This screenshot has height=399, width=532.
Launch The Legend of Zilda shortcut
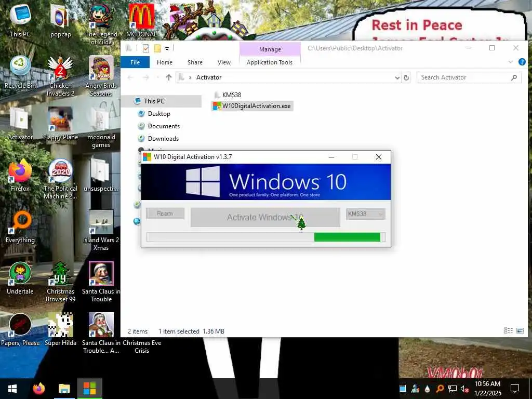click(x=101, y=24)
